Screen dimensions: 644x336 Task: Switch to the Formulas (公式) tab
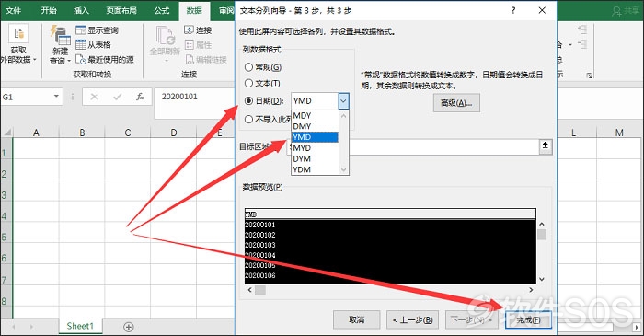point(162,11)
